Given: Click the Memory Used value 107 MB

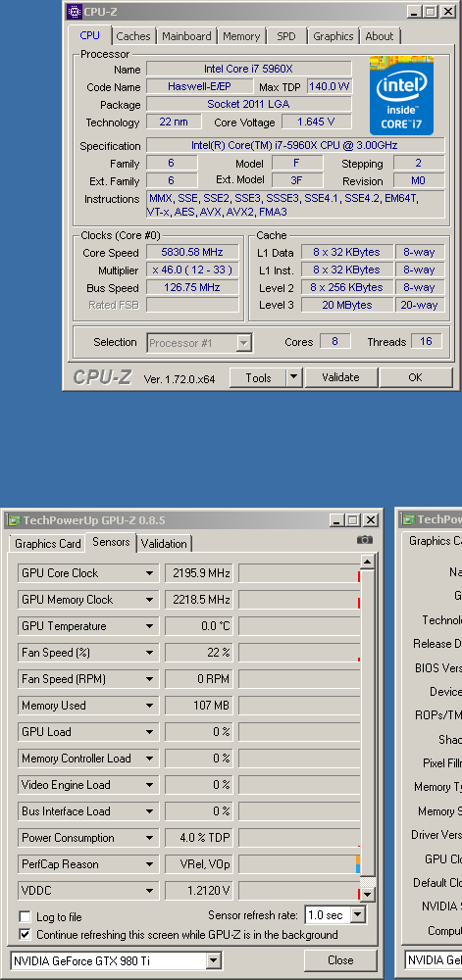Looking at the screenshot, I should (199, 705).
